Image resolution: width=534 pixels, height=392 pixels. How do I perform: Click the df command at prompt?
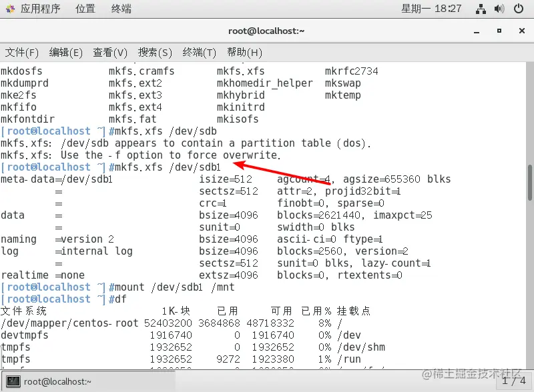click(121, 299)
